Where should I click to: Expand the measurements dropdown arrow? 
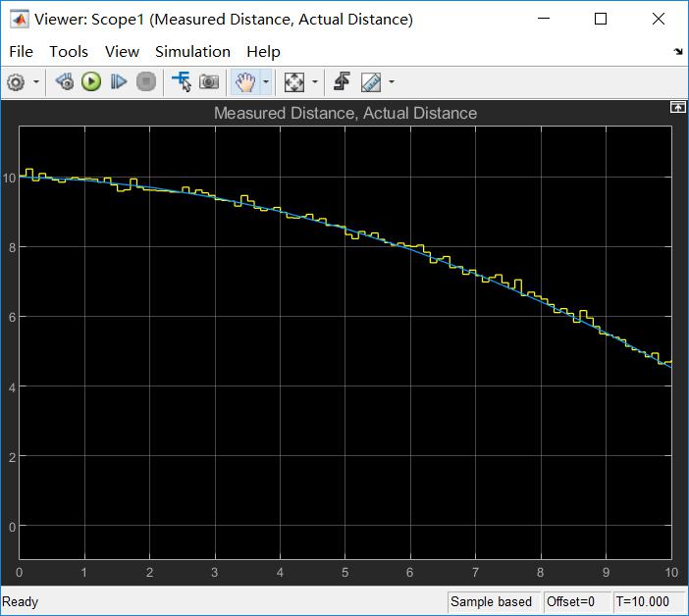(x=392, y=81)
